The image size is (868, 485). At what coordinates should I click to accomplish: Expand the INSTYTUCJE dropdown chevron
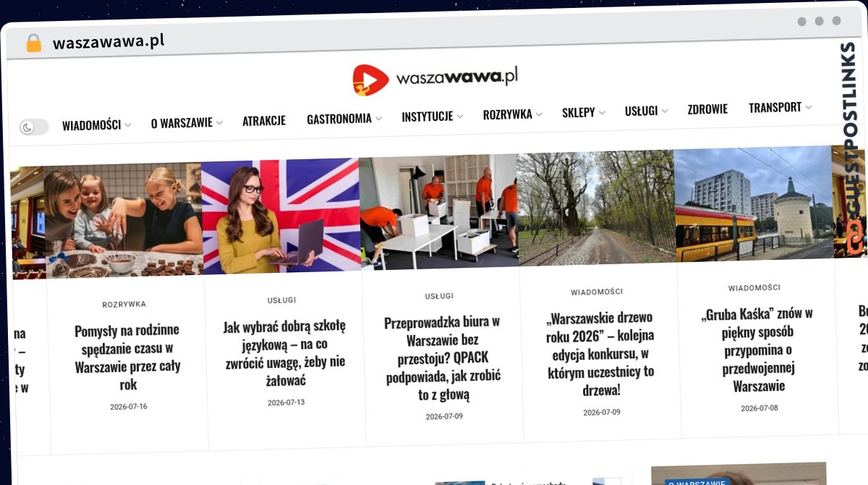pyautogui.click(x=459, y=116)
